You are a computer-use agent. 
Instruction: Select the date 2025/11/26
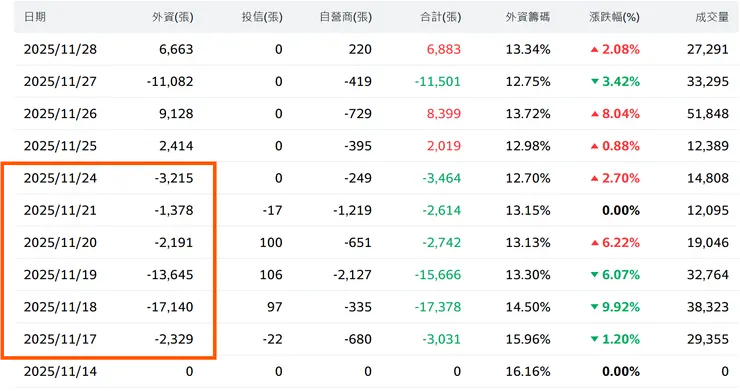(60, 113)
